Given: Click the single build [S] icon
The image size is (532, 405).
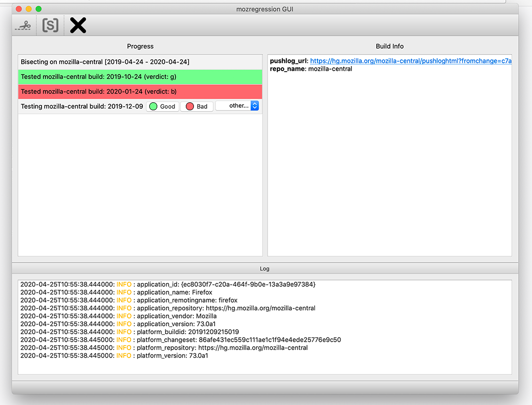Looking at the screenshot, I should pyautogui.click(x=50, y=25).
